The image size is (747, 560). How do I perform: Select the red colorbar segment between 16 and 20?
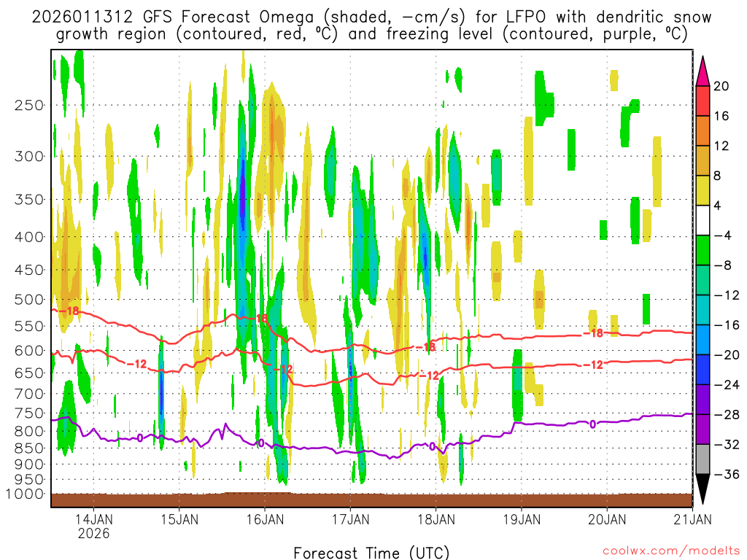(x=703, y=101)
